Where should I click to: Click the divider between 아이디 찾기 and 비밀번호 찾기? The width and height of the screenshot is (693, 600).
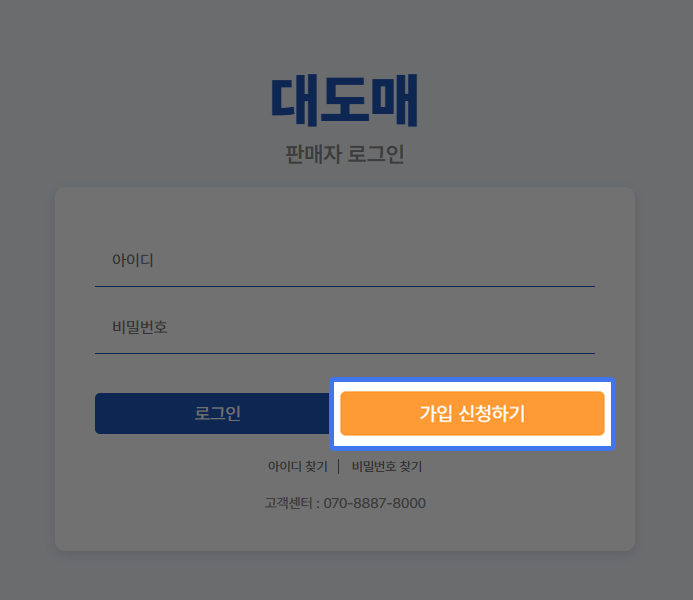pos(339,467)
